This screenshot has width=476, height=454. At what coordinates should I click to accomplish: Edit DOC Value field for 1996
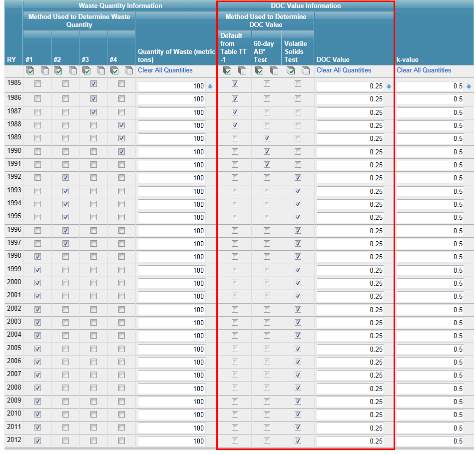point(350,231)
